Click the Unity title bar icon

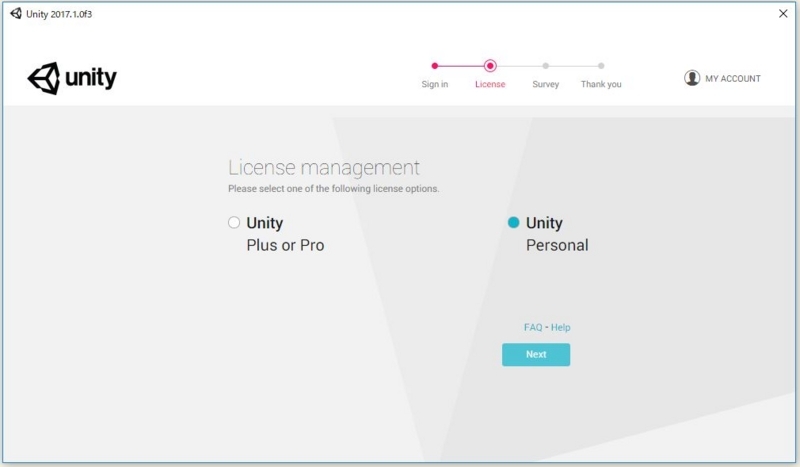pyautogui.click(x=16, y=14)
